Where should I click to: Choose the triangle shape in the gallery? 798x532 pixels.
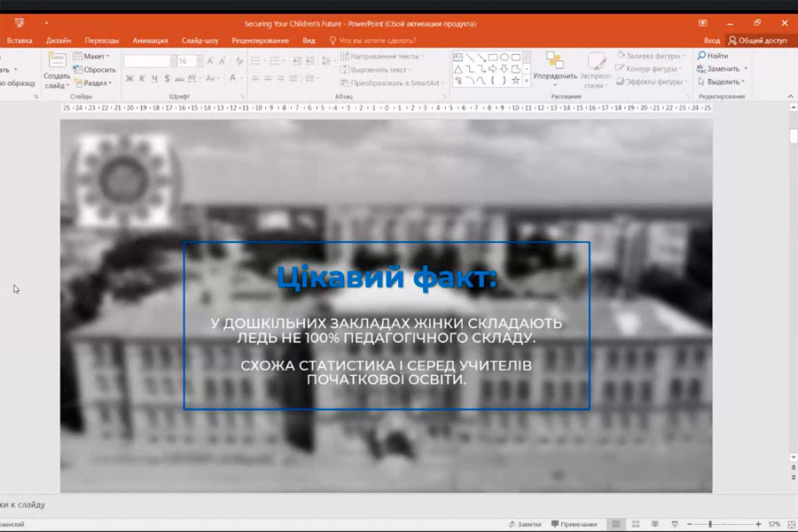(458, 69)
